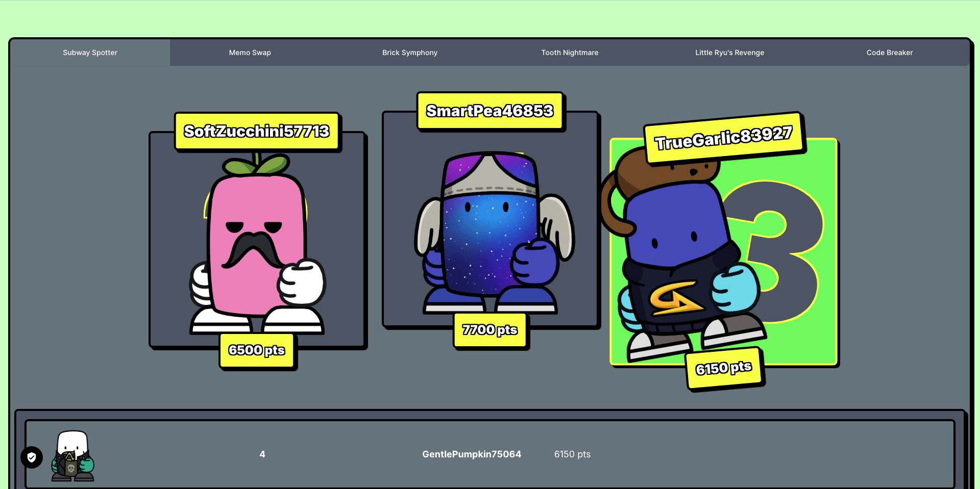Select the Code Breaker tab
The height and width of the screenshot is (489, 980).
(889, 53)
